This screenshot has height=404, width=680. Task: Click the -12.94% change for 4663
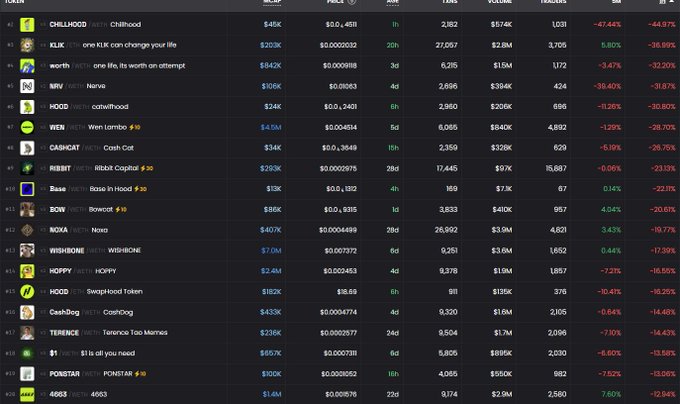tap(663, 394)
